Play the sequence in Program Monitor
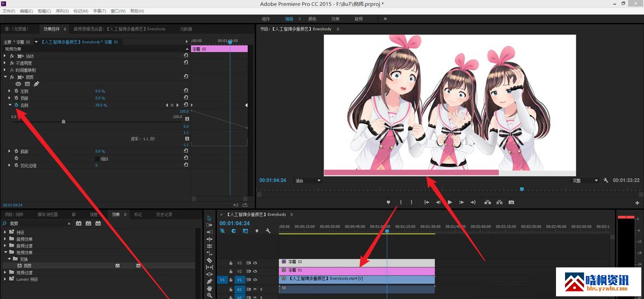 [x=450, y=202]
